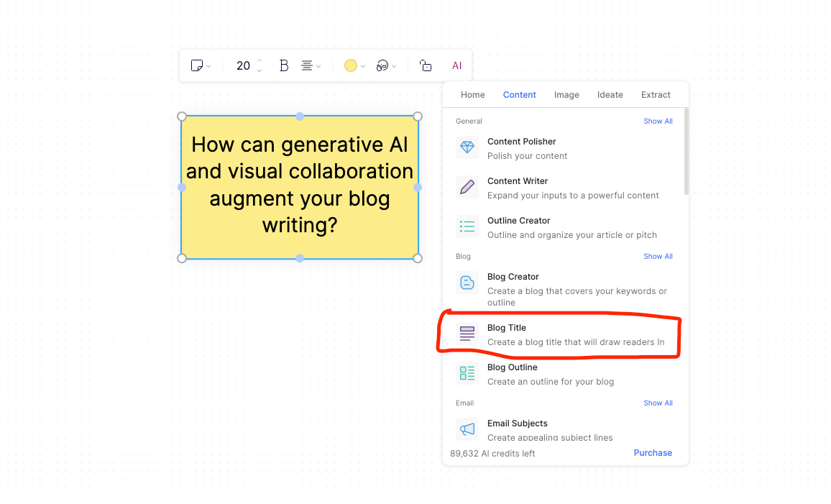Click the Purchase link
Screen dimensions: 831x504
pos(653,453)
